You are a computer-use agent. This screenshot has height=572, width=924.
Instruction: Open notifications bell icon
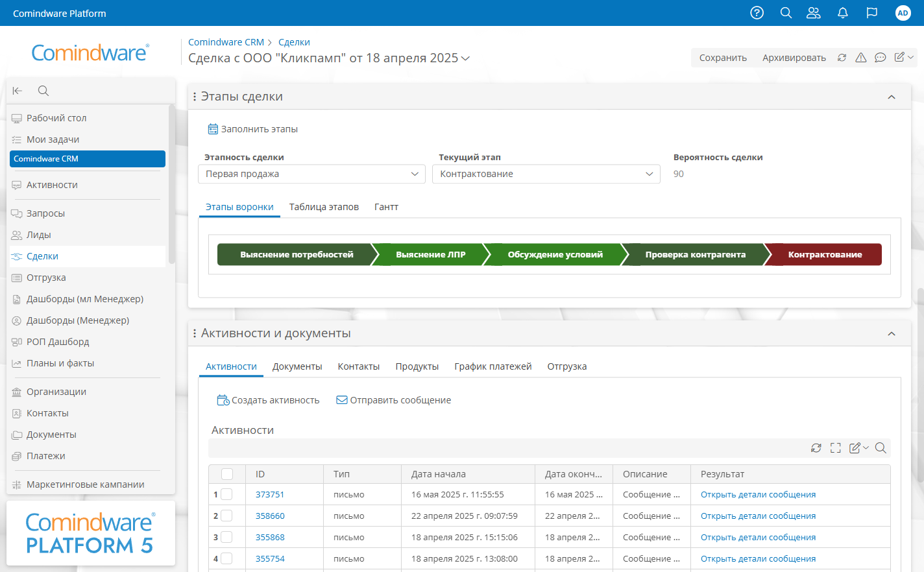843,13
